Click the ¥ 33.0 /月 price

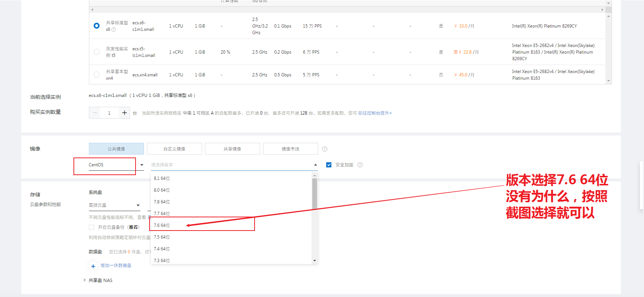tap(464, 26)
